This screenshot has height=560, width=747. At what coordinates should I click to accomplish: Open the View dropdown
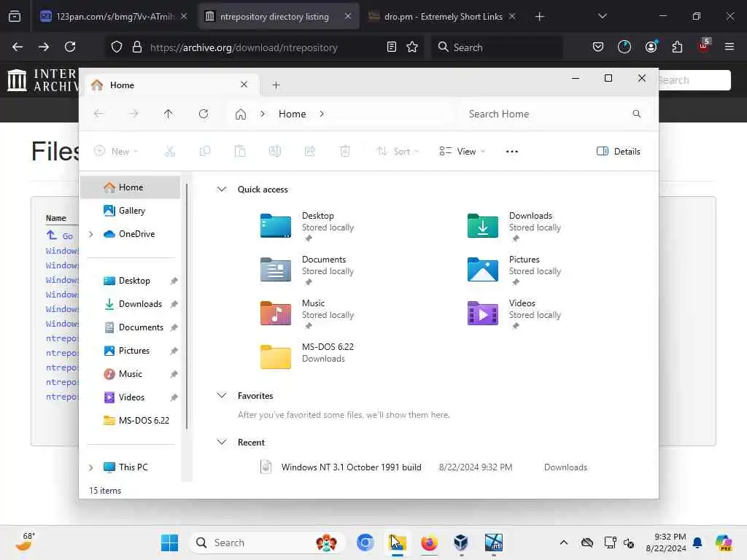(462, 152)
